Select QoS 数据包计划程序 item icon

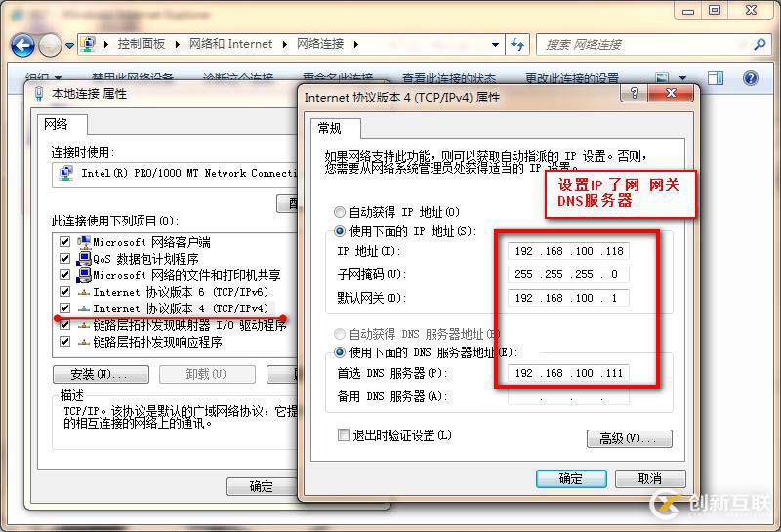pyautogui.click(x=84, y=258)
